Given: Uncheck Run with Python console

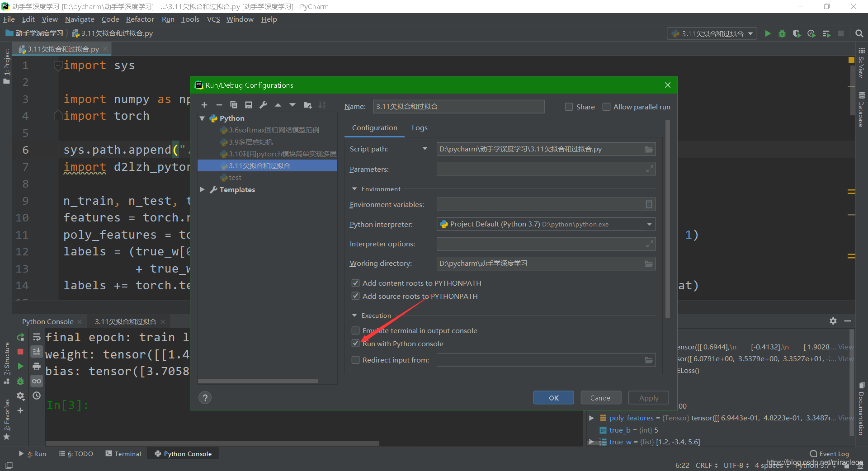Looking at the screenshot, I should point(355,343).
